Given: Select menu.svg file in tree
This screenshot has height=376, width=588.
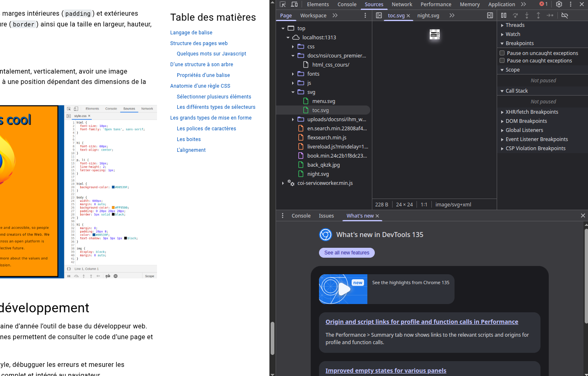Looking at the screenshot, I should (x=323, y=101).
